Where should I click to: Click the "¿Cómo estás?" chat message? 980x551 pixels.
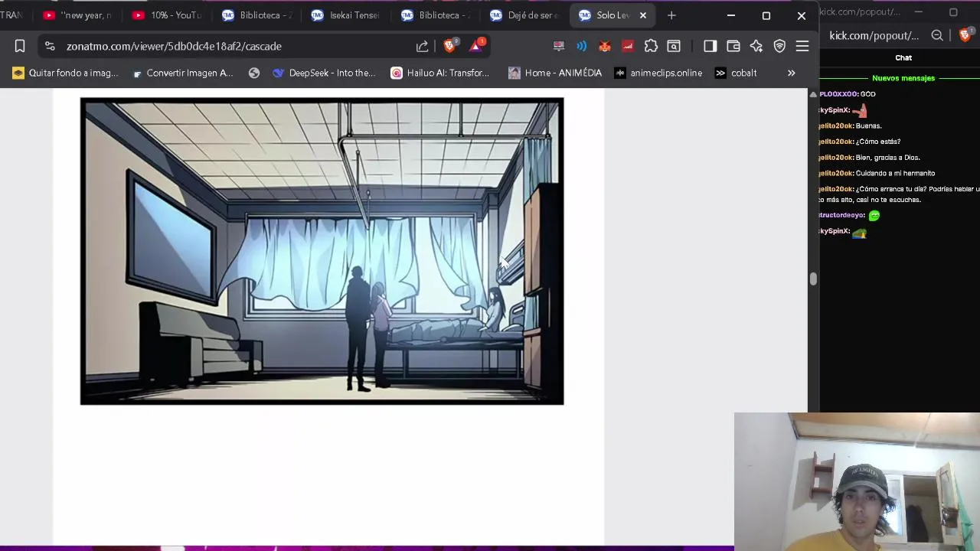[878, 142]
